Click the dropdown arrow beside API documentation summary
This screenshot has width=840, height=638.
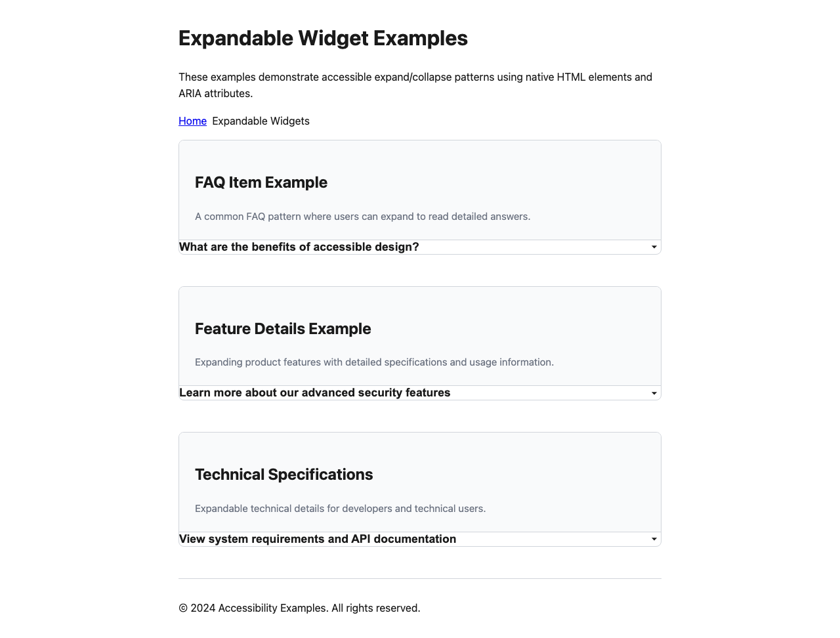click(x=654, y=539)
